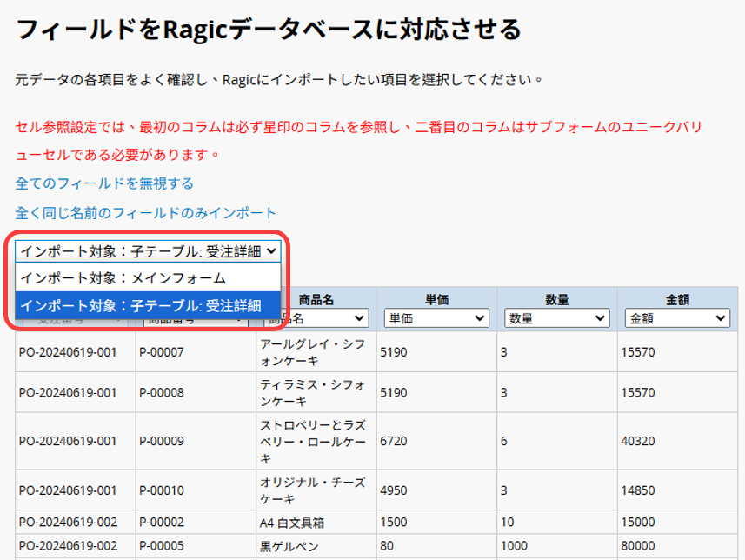Image resolution: width=745 pixels, height=560 pixels.
Task: Open the 数量 field mapping dropdown
Action: tap(557, 318)
